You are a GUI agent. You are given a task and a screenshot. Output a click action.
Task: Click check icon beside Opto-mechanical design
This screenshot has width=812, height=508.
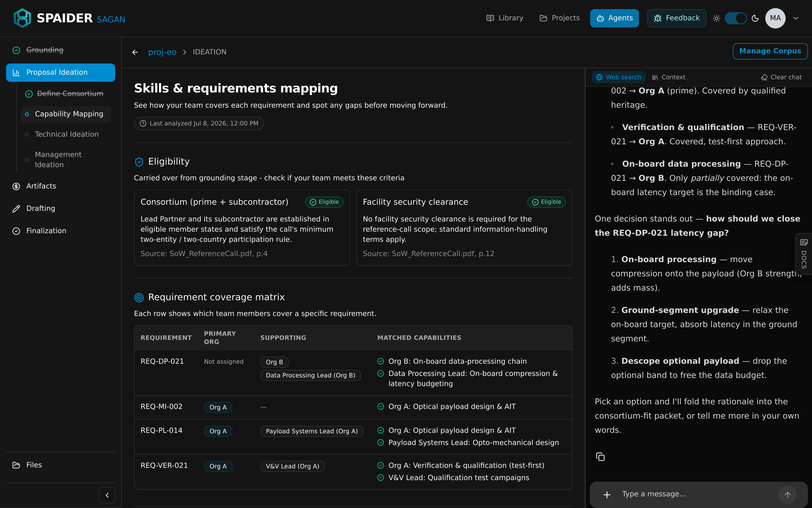[380, 442]
